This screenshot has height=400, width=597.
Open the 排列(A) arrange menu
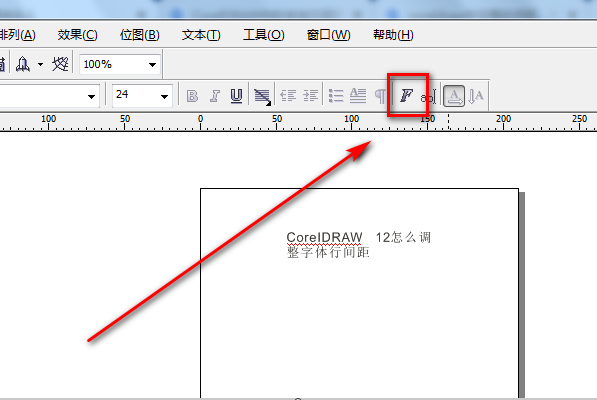18,35
